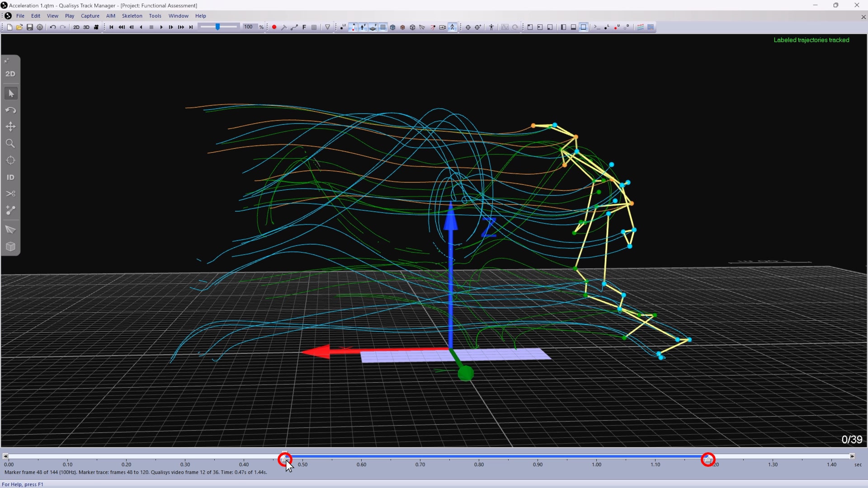Open Project Options with the gear icon

[x=40, y=27]
